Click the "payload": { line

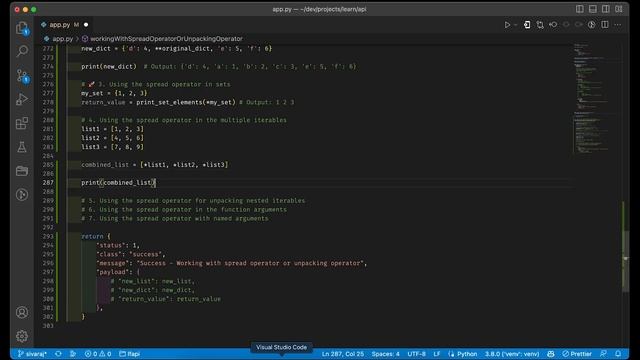[118, 272]
